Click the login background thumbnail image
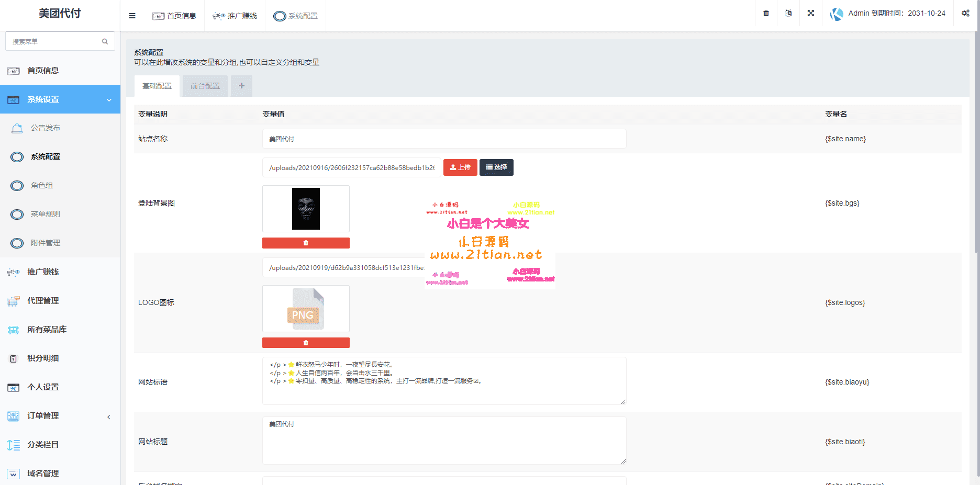 coord(306,209)
